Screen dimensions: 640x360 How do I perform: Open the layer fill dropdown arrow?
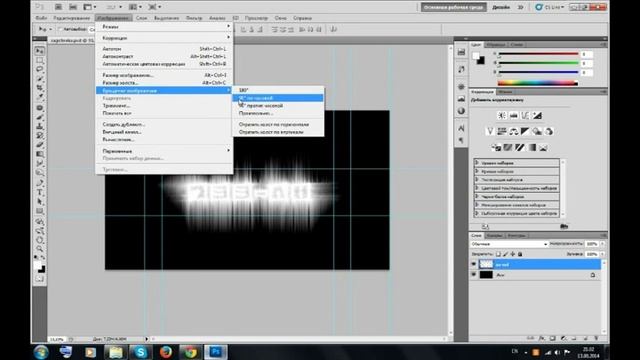pos(602,254)
